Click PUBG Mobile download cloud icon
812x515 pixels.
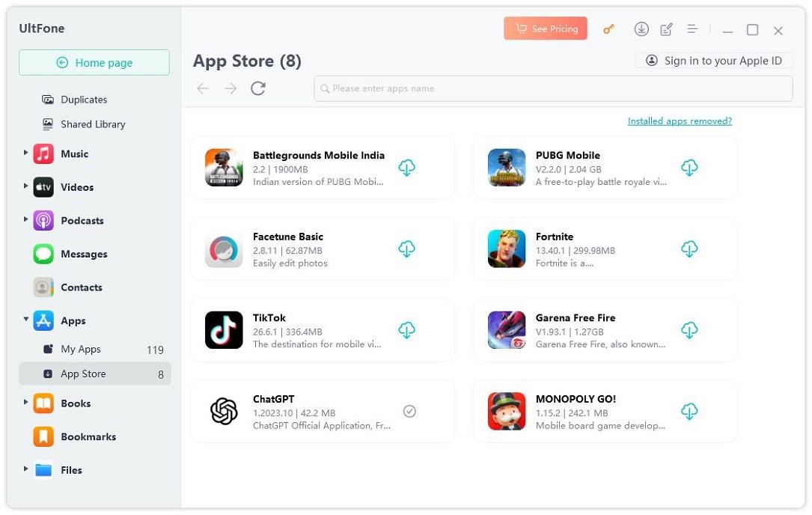point(689,168)
